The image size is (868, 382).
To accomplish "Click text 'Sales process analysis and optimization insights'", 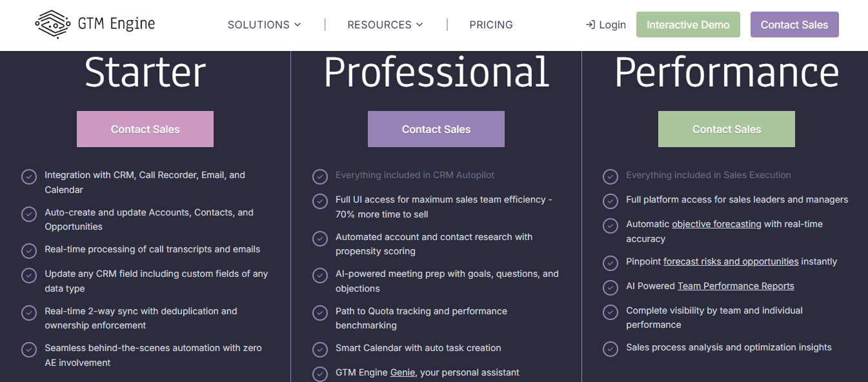I will (729, 347).
